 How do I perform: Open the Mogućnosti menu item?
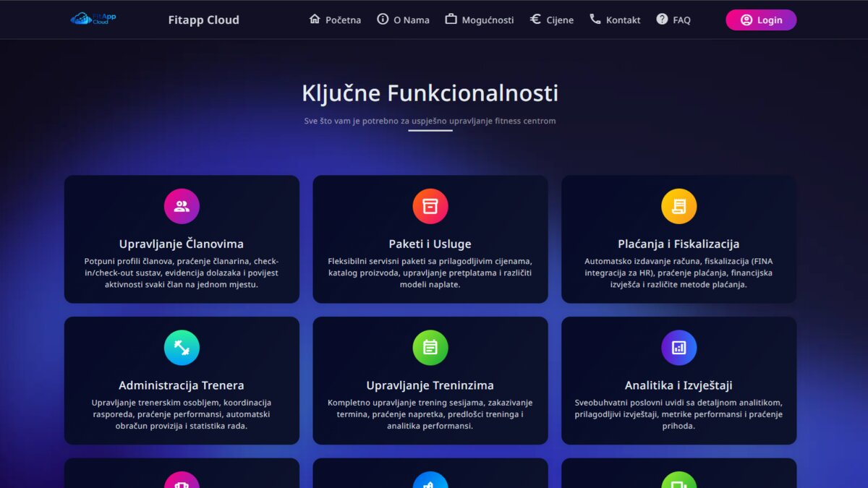[x=479, y=20]
